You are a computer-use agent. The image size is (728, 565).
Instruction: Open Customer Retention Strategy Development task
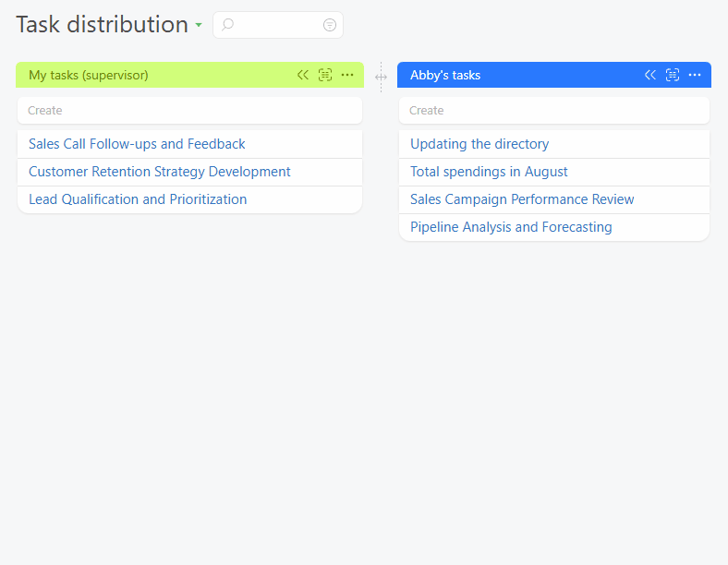[160, 172]
